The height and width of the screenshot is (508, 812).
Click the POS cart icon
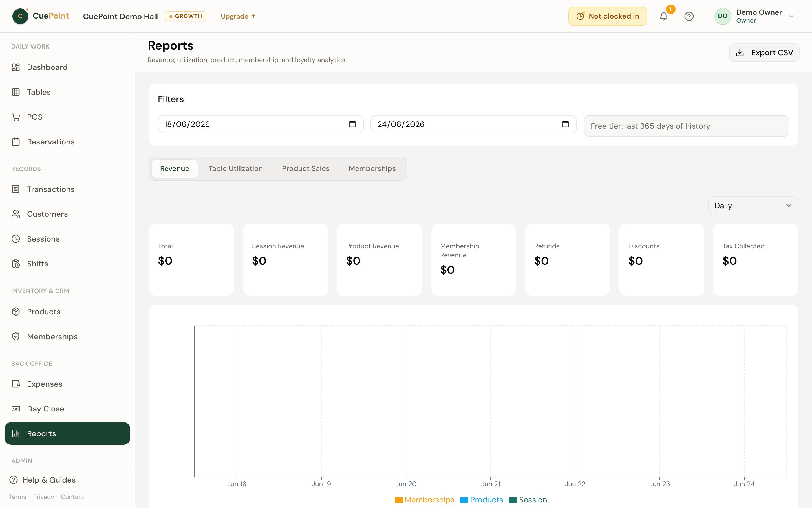tap(16, 117)
